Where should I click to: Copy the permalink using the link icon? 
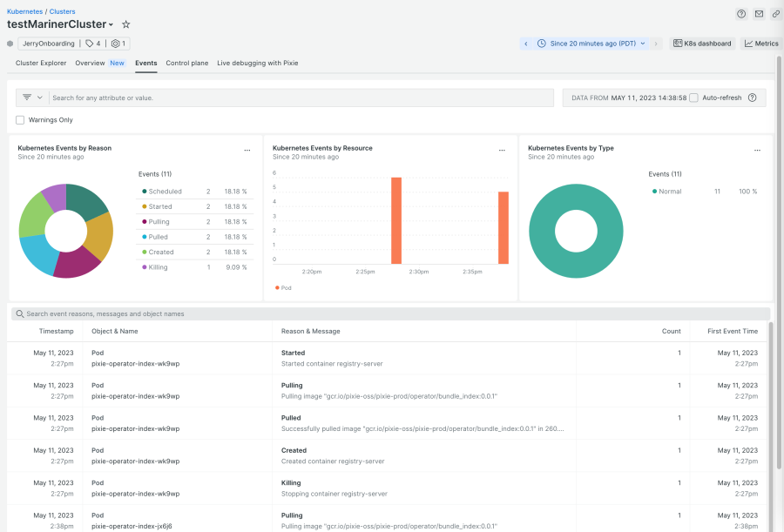(775, 14)
